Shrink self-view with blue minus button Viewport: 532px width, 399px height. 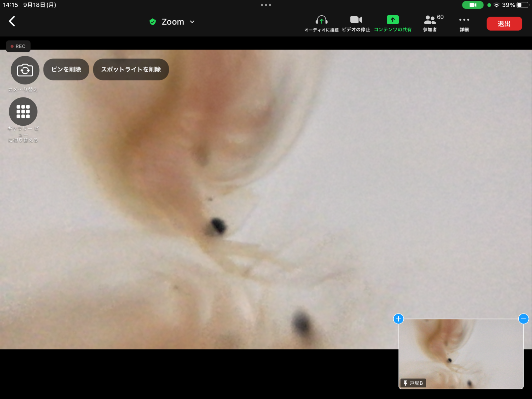523,319
